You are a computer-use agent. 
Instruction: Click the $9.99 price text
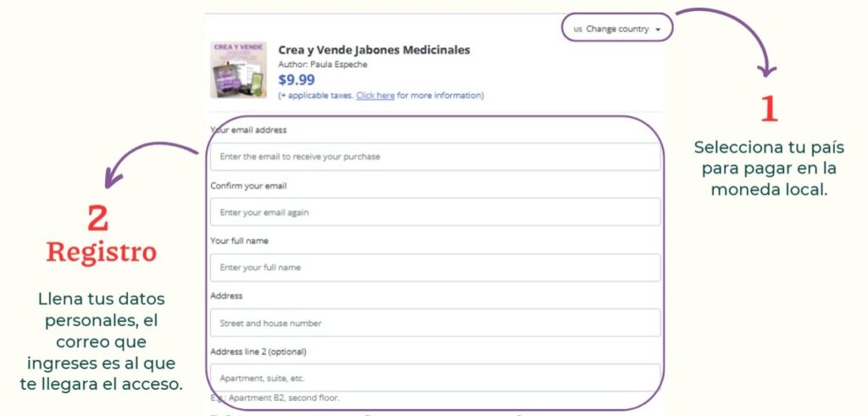click(x=296, y=80)
